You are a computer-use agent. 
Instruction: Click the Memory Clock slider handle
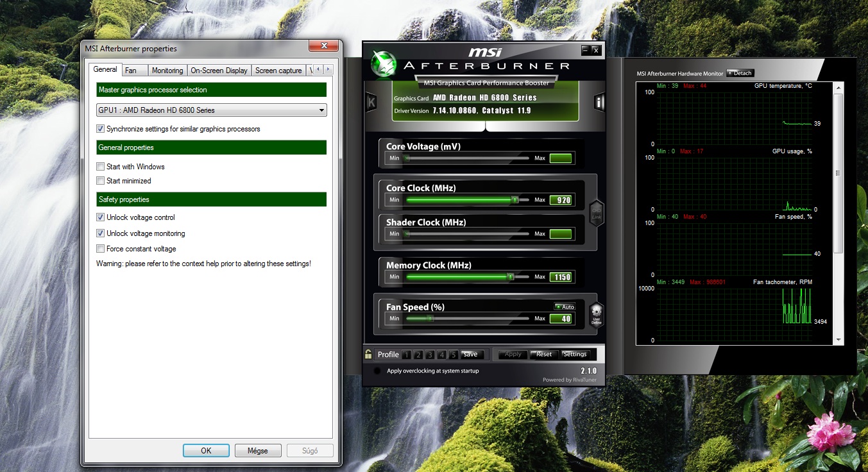[511, 277]
